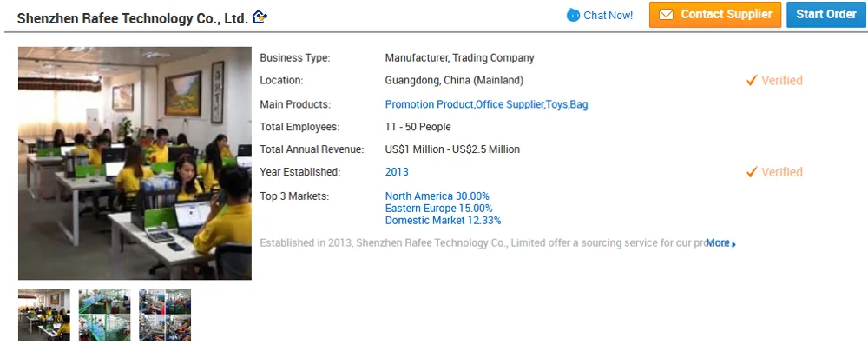The image size is (868, 345).
Task: Click the Start Order button
Action: point(826,15)
